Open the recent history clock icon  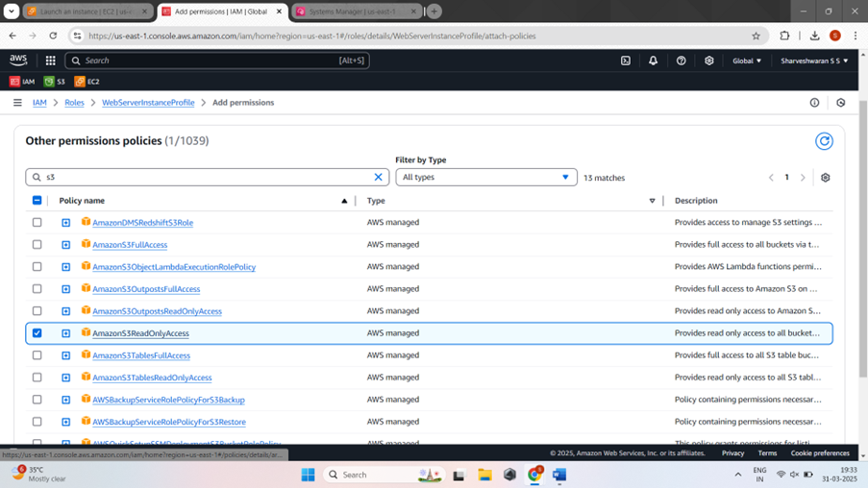841,103
